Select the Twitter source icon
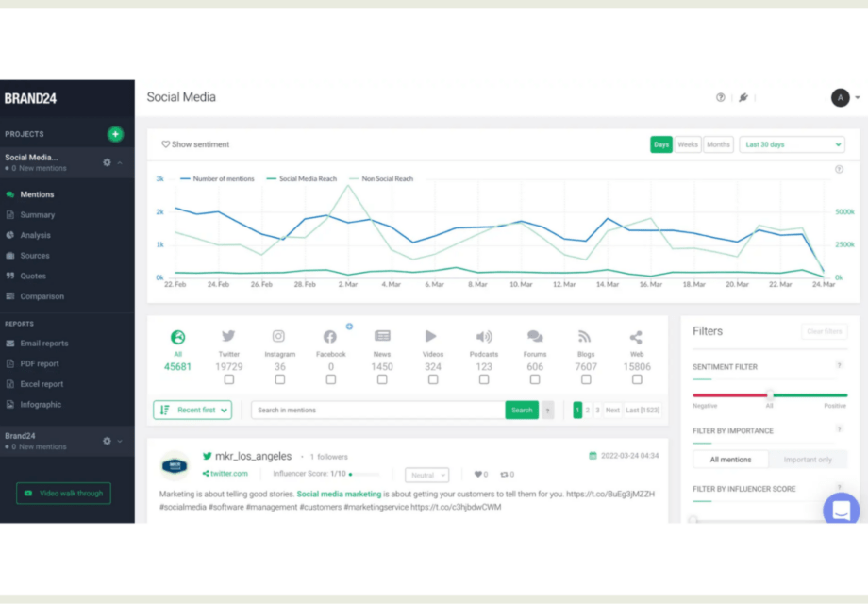868x604 pixels. tap(228, 336)
